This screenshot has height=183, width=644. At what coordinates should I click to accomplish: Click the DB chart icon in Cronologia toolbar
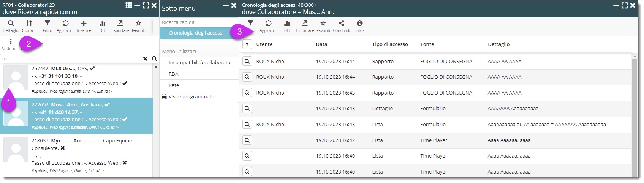[287, 24]
